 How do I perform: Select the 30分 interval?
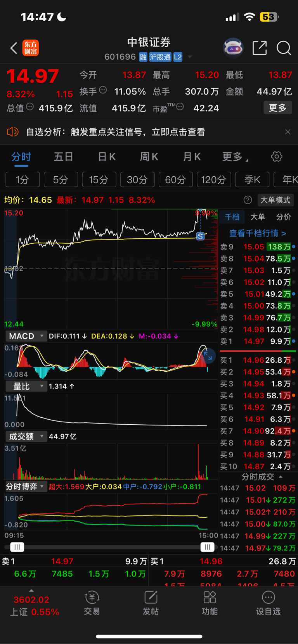pyautogui.click(x=137, y=180)
